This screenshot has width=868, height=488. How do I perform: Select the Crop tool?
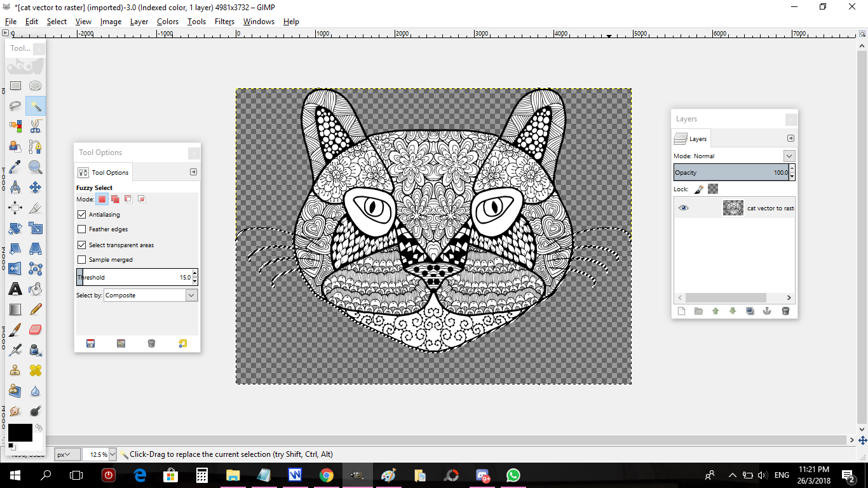[x=36, y=208]
